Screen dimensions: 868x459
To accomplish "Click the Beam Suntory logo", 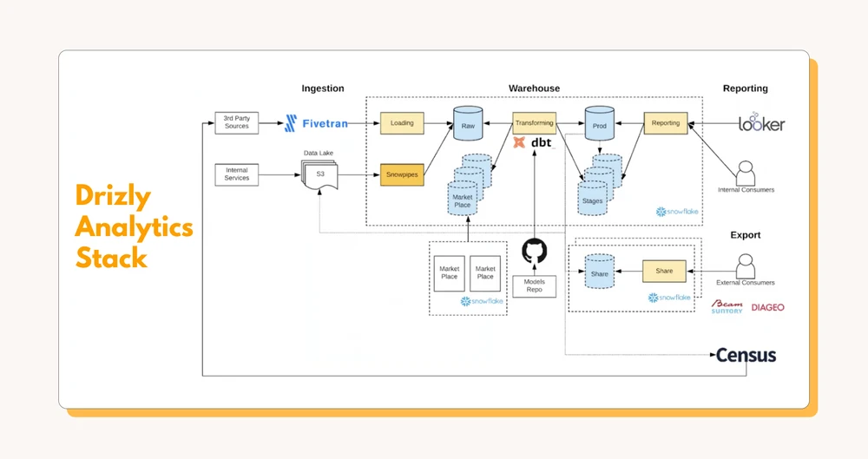I will click(727, 306).
